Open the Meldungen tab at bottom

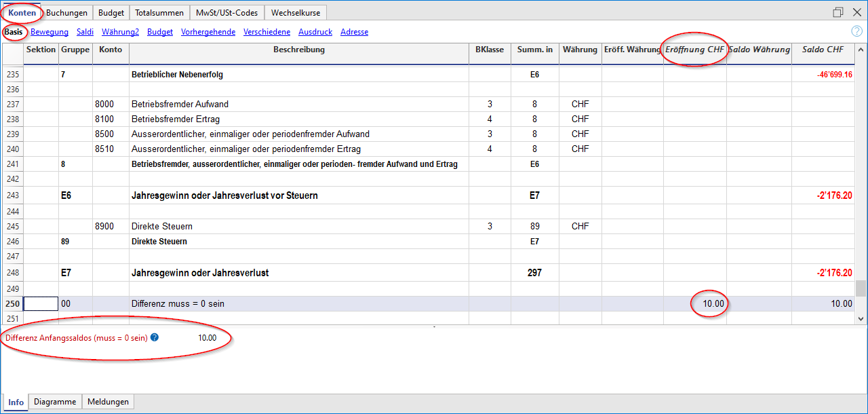(108, 402)
